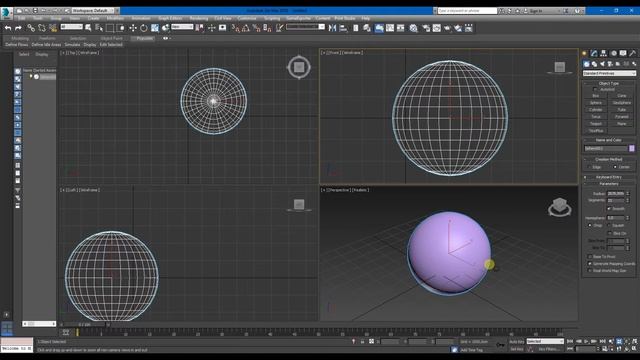640x360 pixels.
Task: Open the Utilities command panel tab
Action: pos(632,53)
